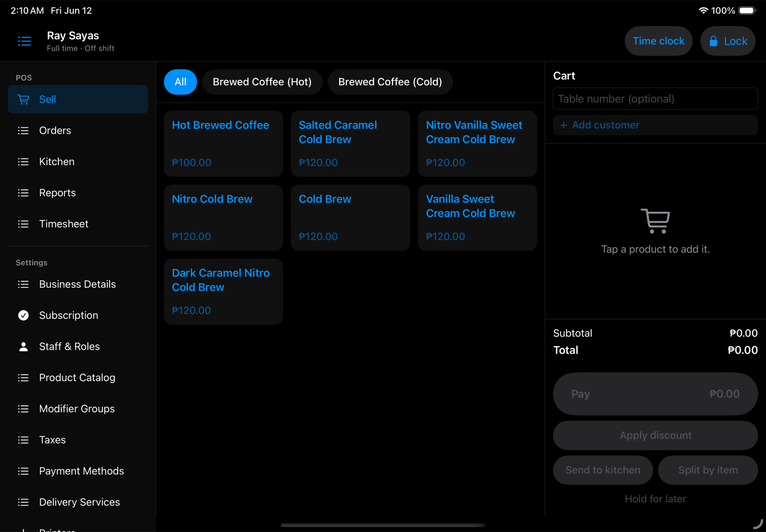Open Taxes settings
Screen dimensions: 766x532
(x=78, y=440)
